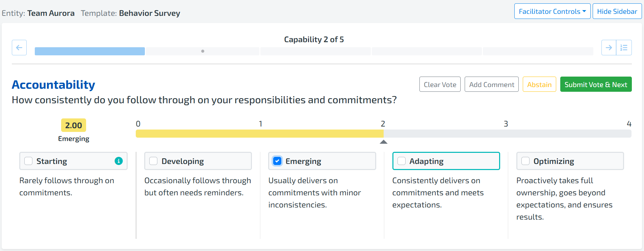Go to the previous capability arrow
Viewport: 644px width, 251px height.
click(x=19, y=48)
